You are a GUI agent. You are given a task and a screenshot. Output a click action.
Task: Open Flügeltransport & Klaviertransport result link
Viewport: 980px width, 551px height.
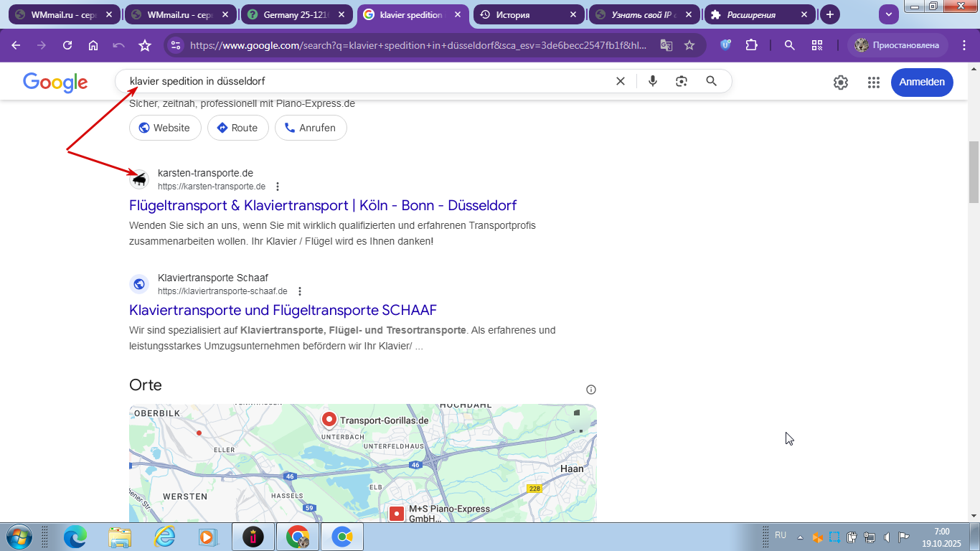323,206
